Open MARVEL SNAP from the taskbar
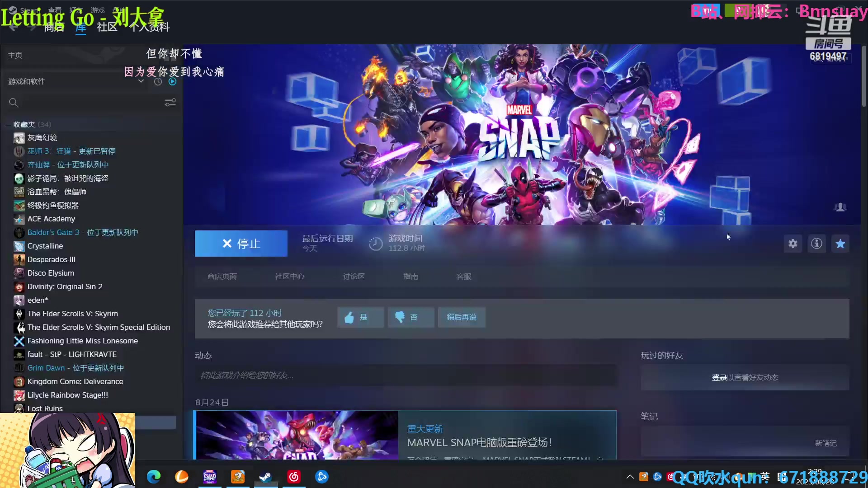The image size is (868, 488). coord(210,477)
